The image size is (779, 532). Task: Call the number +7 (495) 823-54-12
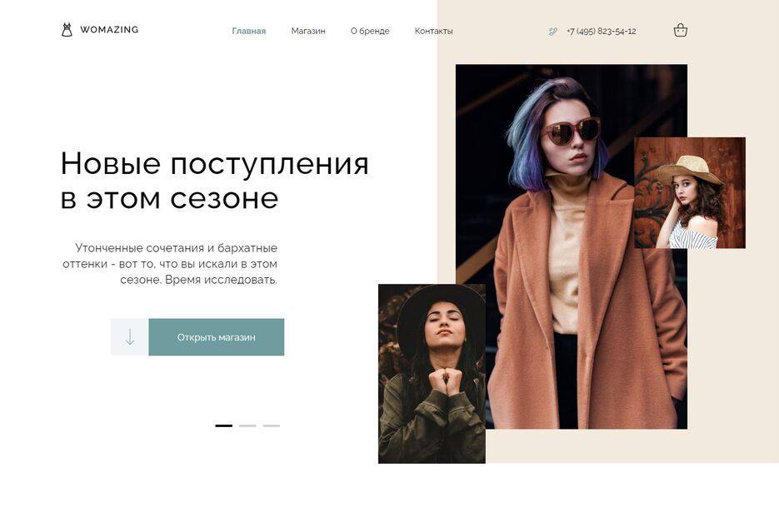[602, 32]
